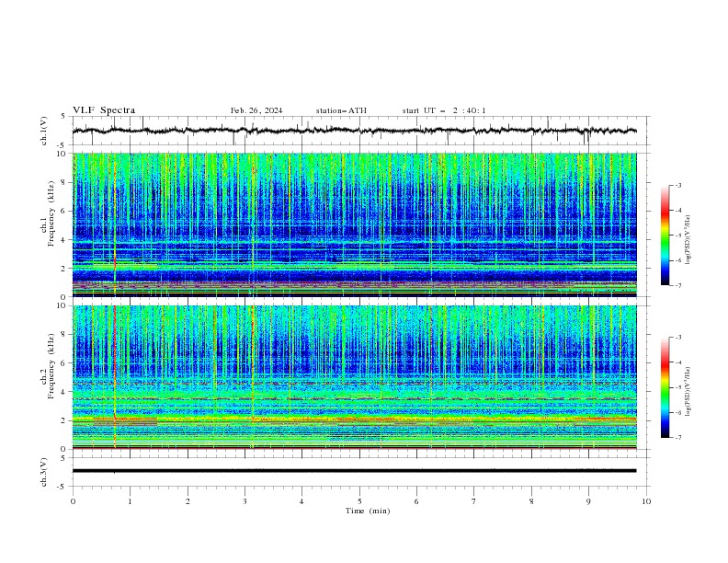Click inside the ch.1 spectrogram panel
The image size is (728, 563).
click(x=355, y=224)
